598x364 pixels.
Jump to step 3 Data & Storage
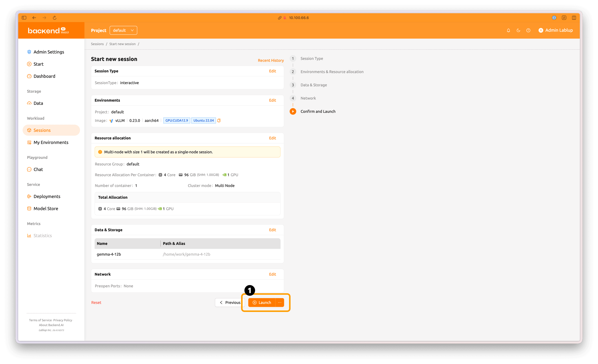click(308, 85)
